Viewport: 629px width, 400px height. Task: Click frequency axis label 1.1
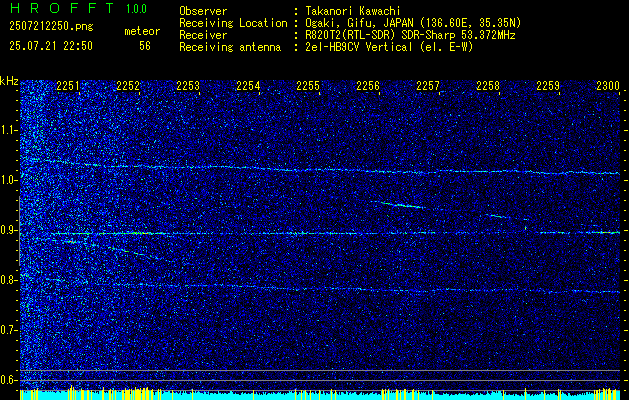pos(9,130)
